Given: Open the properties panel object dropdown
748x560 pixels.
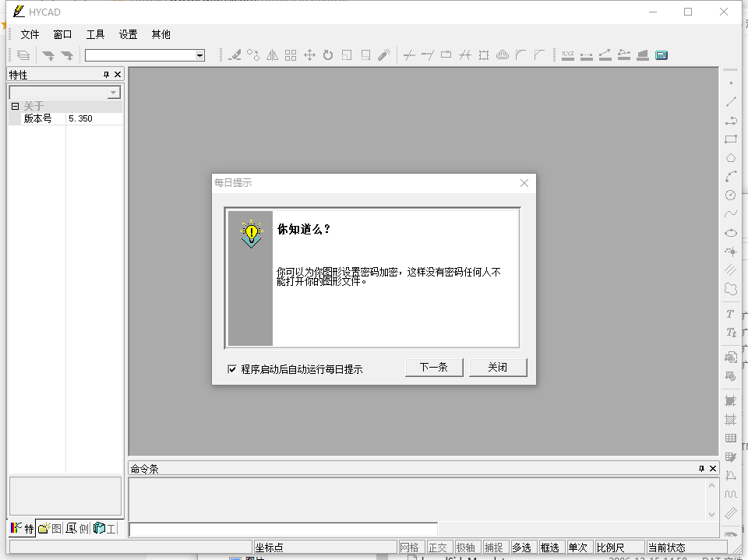Looking at the screenshot, I should click(114, 93).
